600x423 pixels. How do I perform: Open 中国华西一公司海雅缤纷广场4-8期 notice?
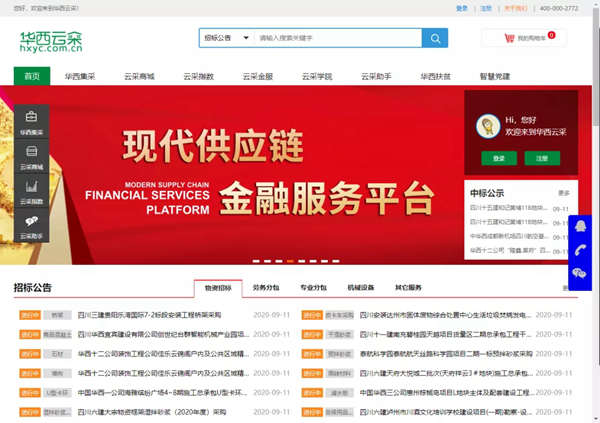(162, 393)
